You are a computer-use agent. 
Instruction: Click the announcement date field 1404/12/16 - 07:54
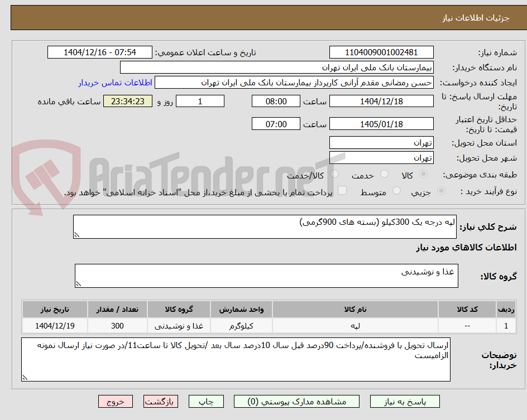[x=100, y=52]
